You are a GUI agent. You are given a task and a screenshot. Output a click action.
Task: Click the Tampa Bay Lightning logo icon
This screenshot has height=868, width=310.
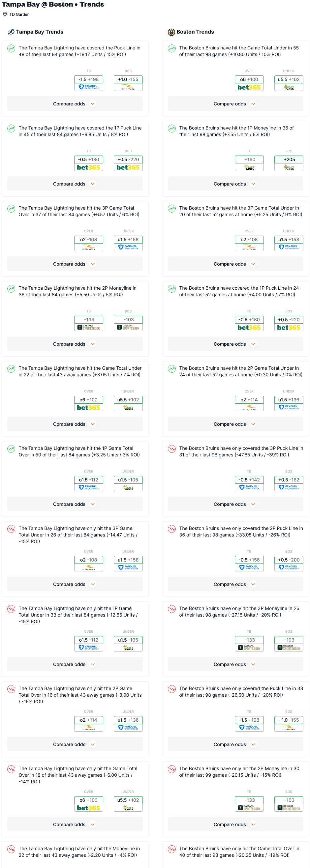11,32
